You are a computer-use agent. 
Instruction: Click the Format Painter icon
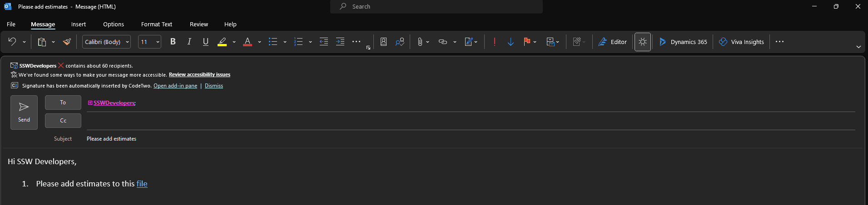(x=67, y=42)
